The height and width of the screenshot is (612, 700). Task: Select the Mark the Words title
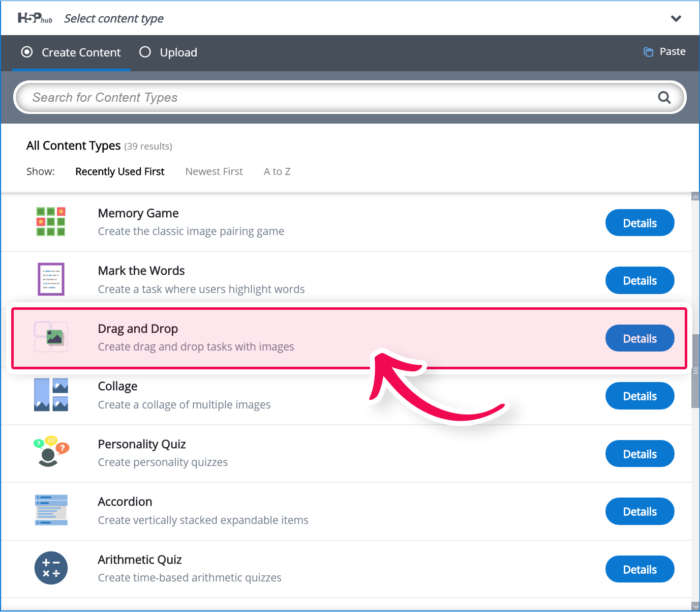coord(141,271)
